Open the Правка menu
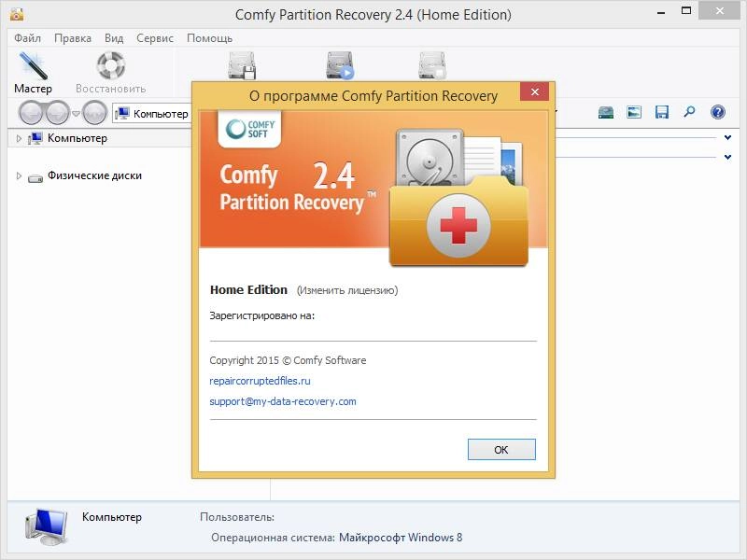 click(73, 38)
